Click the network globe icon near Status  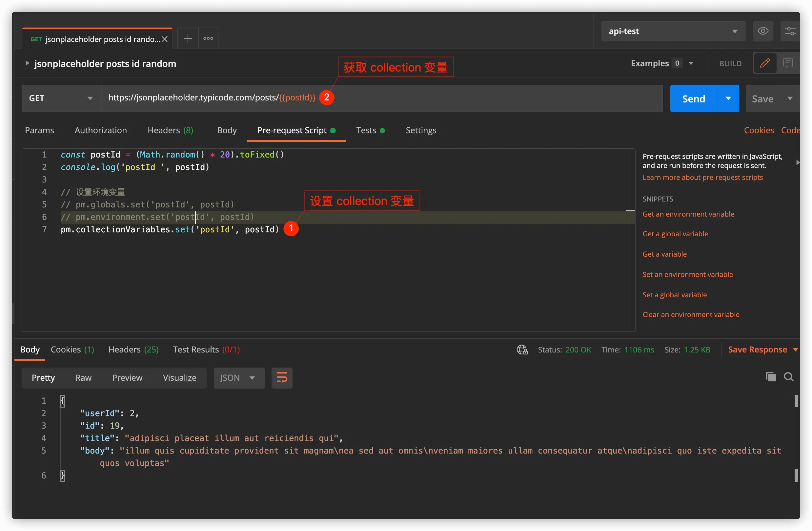(x=522, y=350)
